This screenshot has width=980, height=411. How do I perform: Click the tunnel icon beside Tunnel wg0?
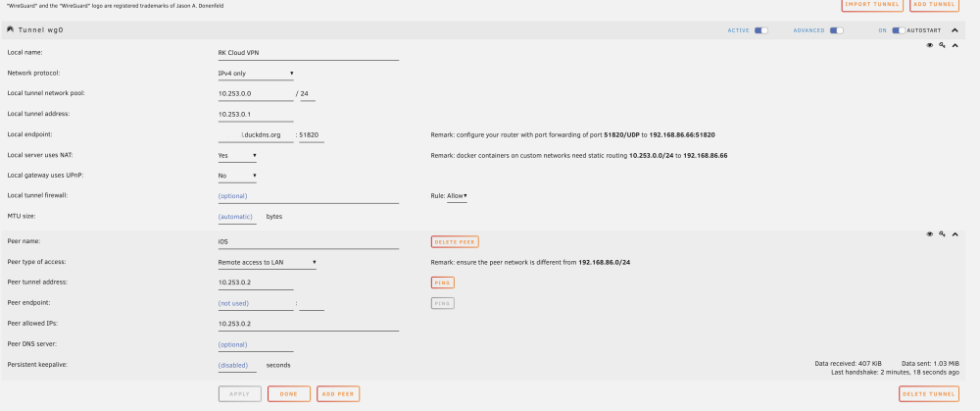[x=10, y=30]
